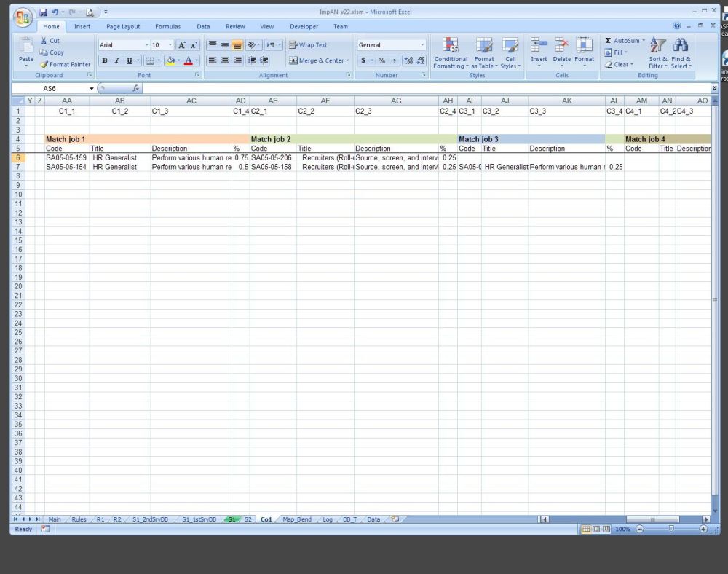
Task: Click the Save icon in quick access toolbar
Action: point(44,12)
